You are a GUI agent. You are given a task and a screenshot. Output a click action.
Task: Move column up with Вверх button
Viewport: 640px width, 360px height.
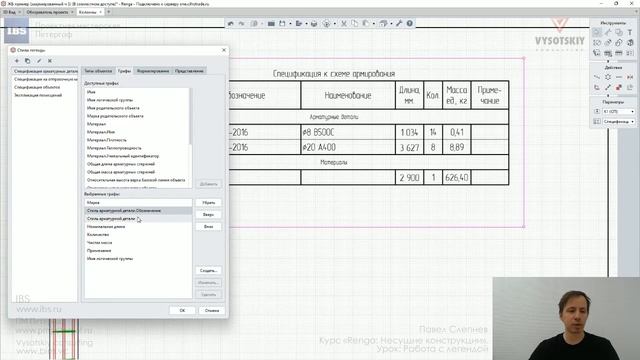pos(209,214)
